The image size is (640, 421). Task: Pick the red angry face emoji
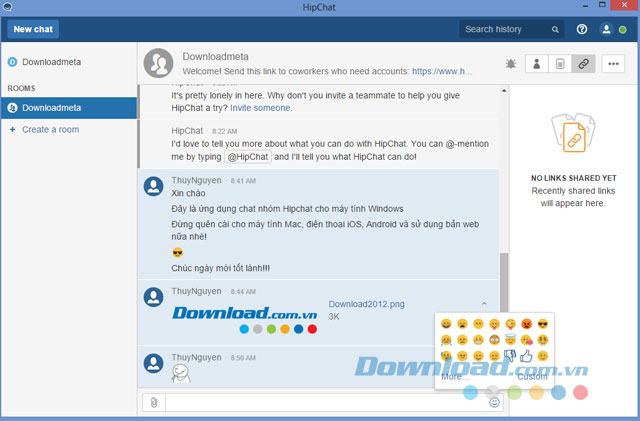[x=527, y=324]
